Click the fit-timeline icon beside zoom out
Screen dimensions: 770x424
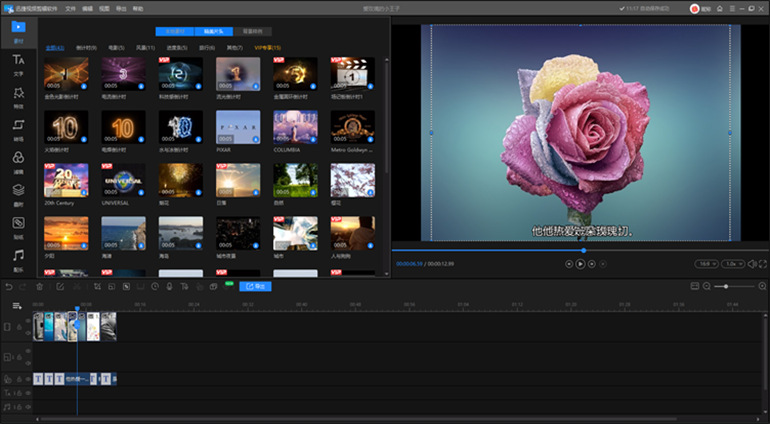click(694, 286)
